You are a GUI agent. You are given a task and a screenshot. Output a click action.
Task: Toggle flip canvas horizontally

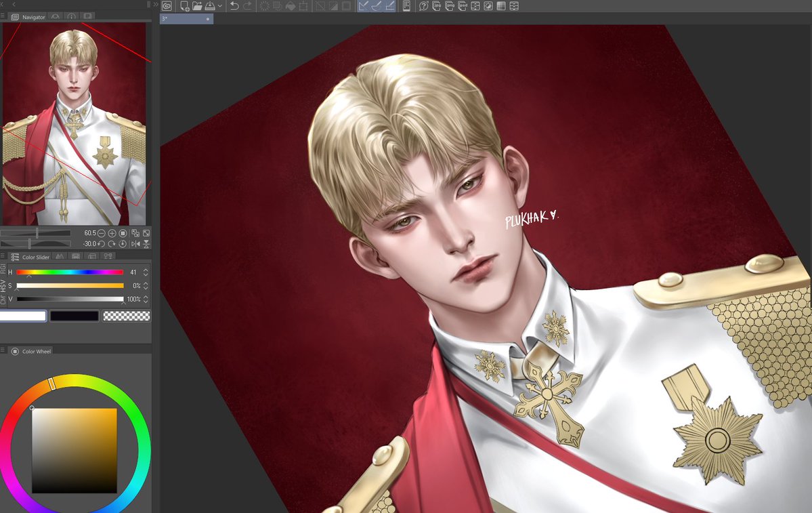[135, 243]
